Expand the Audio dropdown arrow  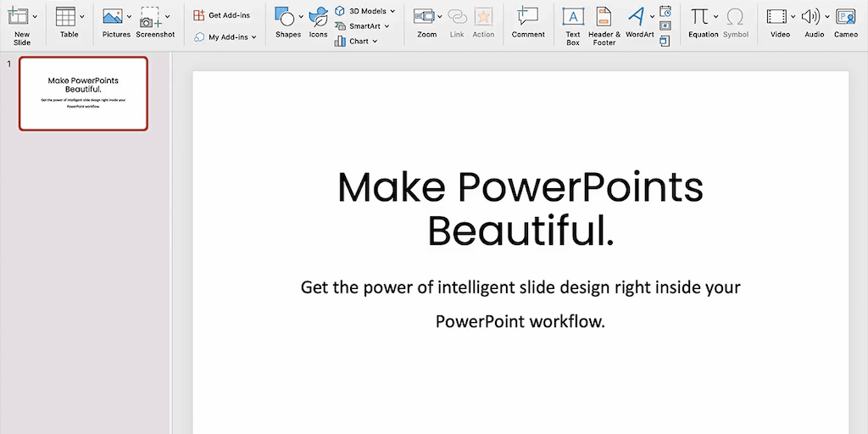click(x=827, y=16)
